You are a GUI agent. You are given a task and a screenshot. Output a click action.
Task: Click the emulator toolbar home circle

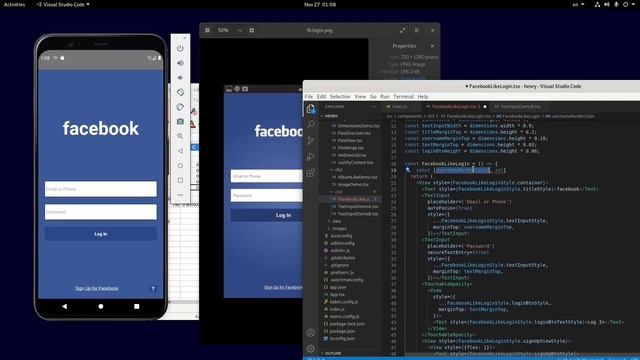(x=180, y=166)
